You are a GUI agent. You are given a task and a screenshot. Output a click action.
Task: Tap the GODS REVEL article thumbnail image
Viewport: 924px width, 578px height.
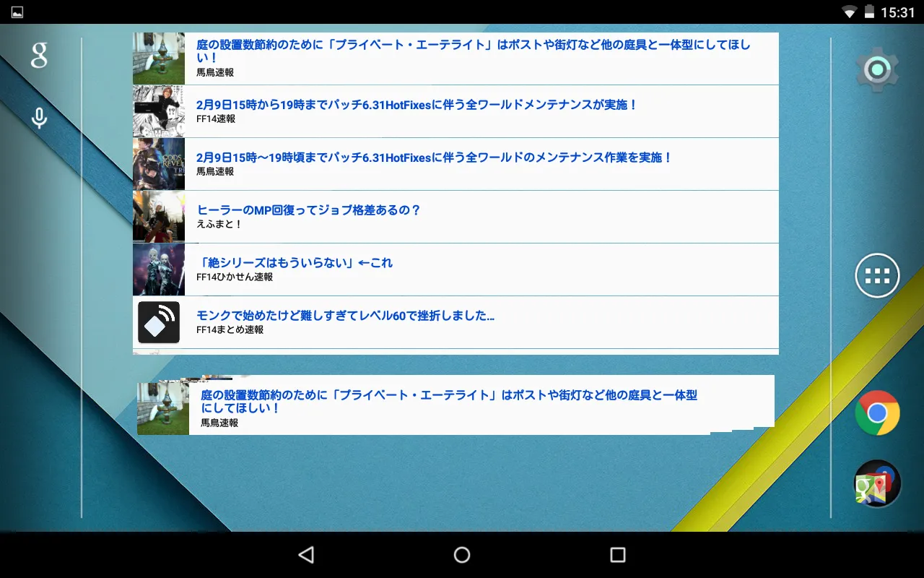(x=159, y=163)
